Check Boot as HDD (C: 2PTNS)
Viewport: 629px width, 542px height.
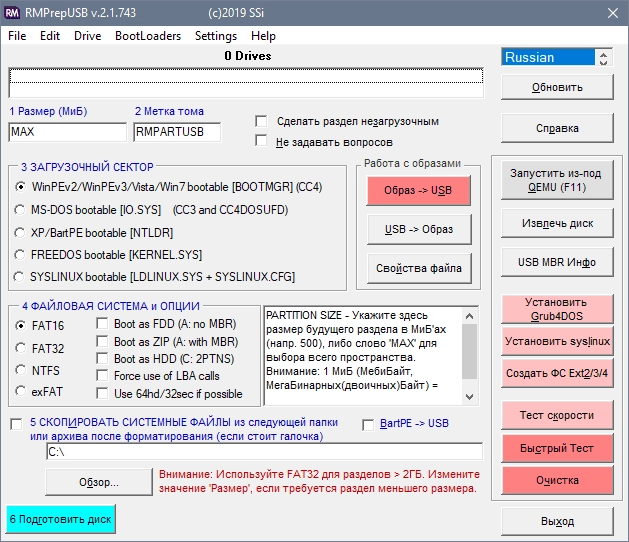tap(102, 358)
